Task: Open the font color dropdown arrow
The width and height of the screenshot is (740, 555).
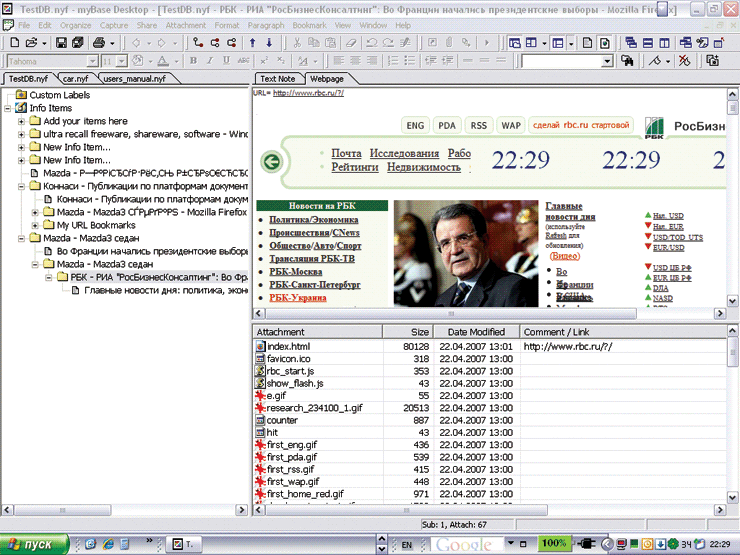Action: tap(177, 61)
